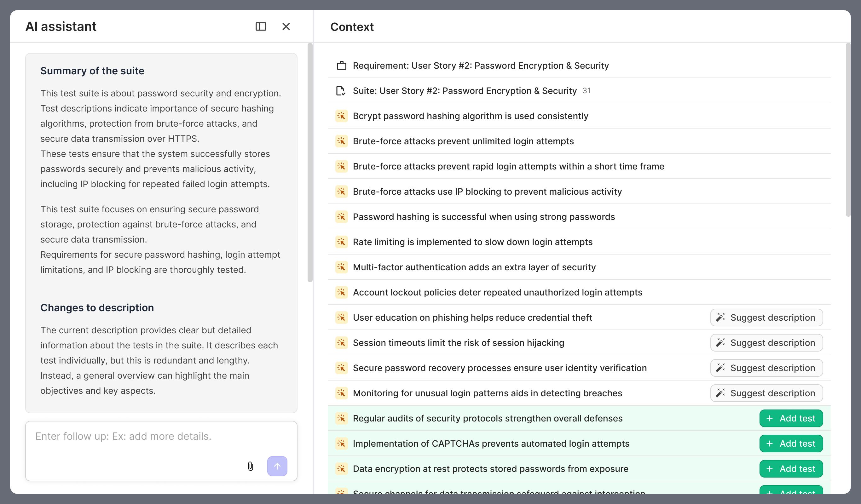Toggle the side panel layout icon
The height and width of the screenshot is (504, 861).
pyautogui.click(x=261, y=27)
